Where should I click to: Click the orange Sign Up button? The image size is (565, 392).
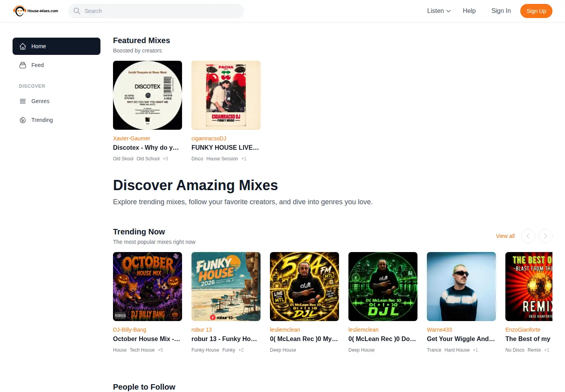click(x=536, y=11)
